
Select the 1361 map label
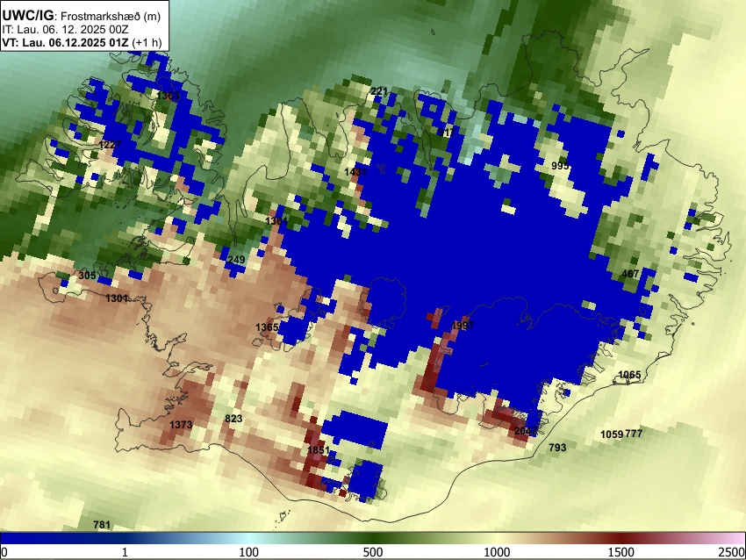click(x=276, y=221)
